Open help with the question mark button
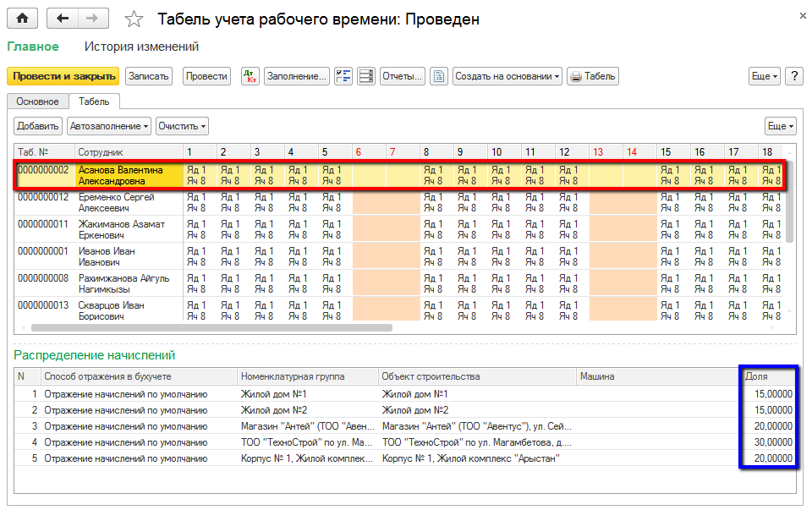 [793, 76]
